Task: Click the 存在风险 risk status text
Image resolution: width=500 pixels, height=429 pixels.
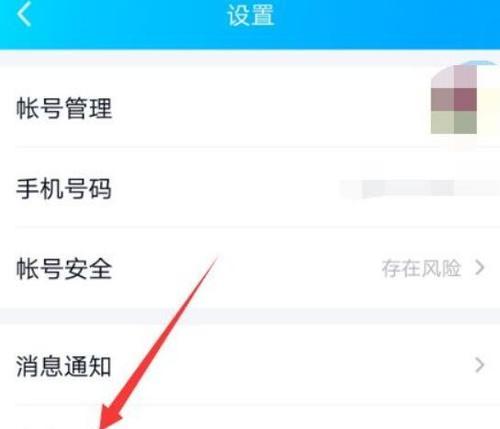Action: pos(421,268)
